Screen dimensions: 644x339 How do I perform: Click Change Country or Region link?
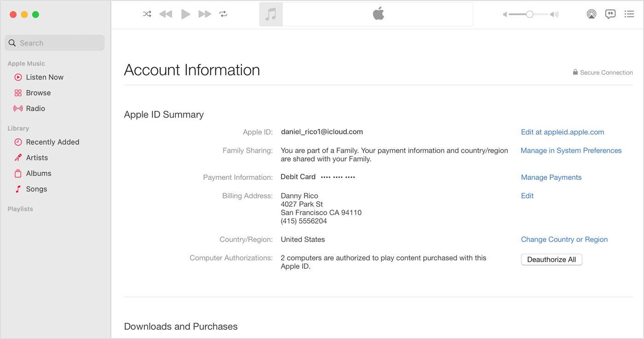[x=564, y=239]
